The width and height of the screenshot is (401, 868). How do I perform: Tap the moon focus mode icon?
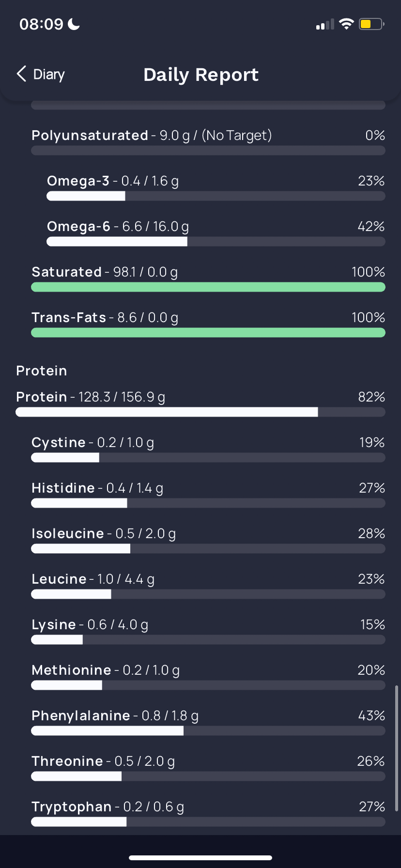(x=74, y=24)
